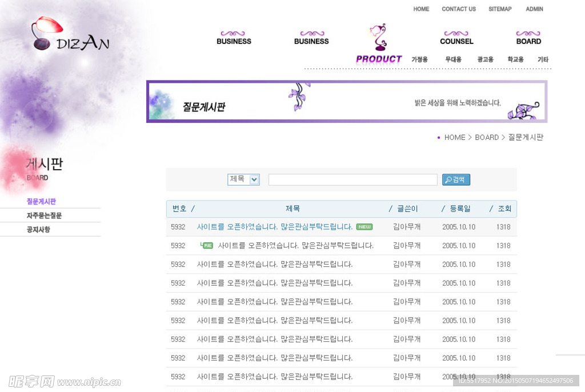Open HOME in the top utility links
This screenshot has height=392, width=585.
click(421, 9)
